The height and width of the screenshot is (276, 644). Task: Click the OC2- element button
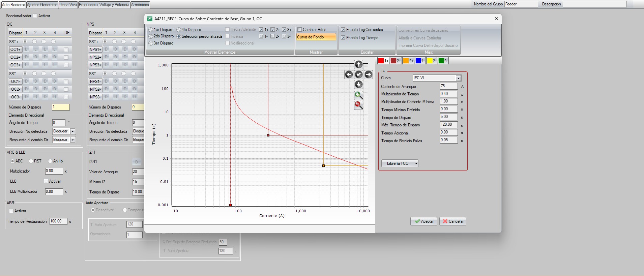tap(16, 89)
